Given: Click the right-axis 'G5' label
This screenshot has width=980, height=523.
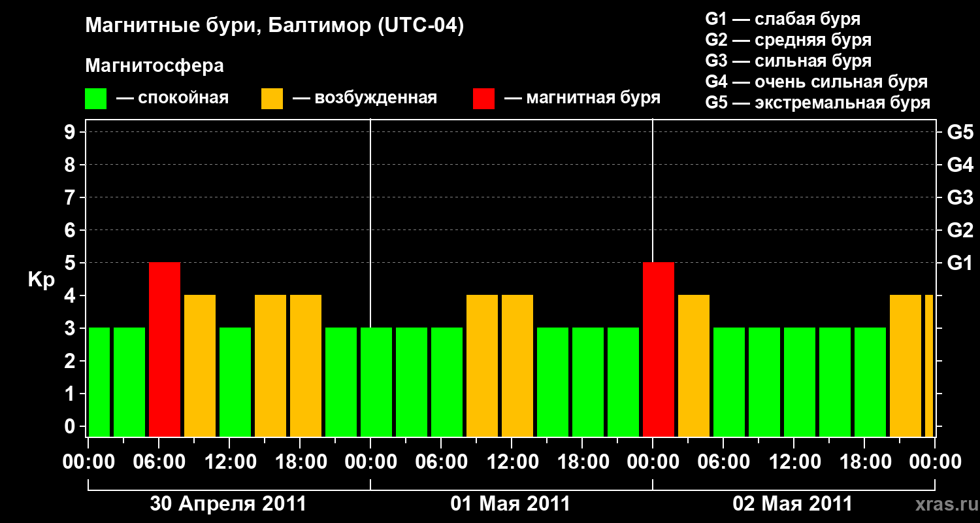Looking at the screenshot, I should 960,132.
